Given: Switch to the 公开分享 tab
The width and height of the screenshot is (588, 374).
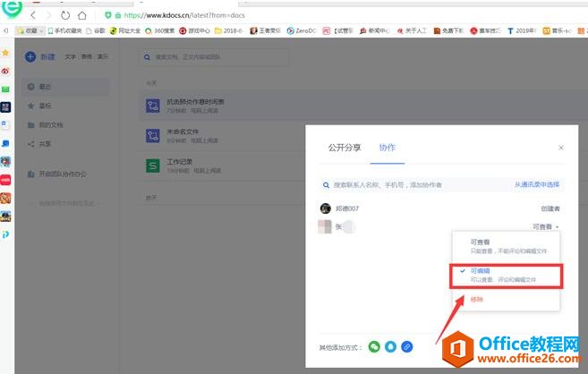Looking at the screenshot, I should coord(344,147).
